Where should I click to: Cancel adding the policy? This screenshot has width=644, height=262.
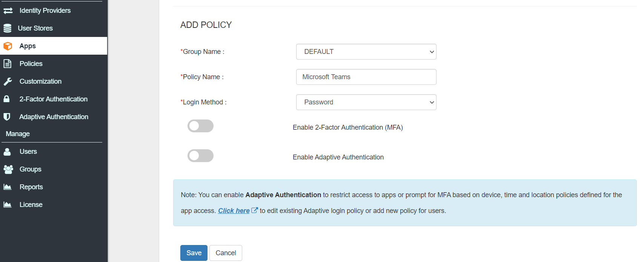tap(226, 253)
